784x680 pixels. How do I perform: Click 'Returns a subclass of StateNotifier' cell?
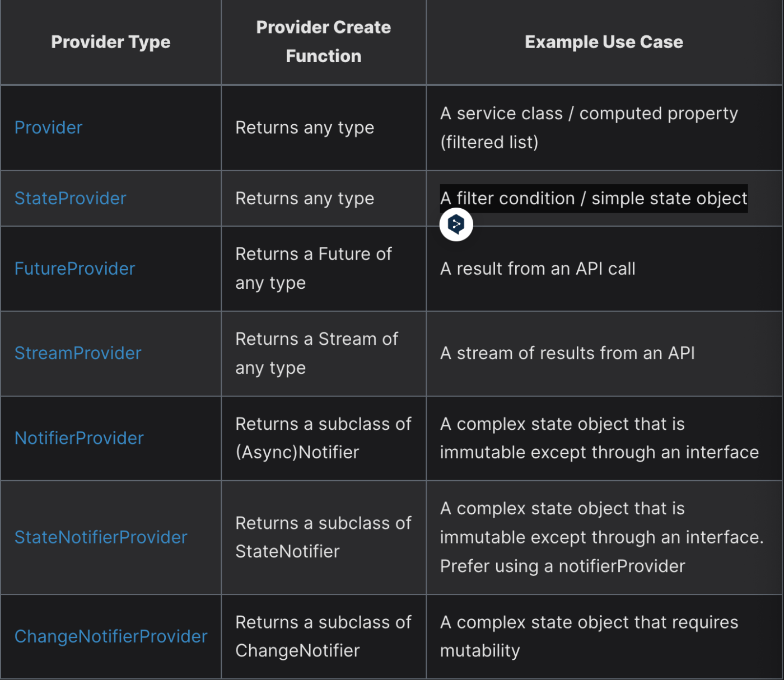coord(324,537)
